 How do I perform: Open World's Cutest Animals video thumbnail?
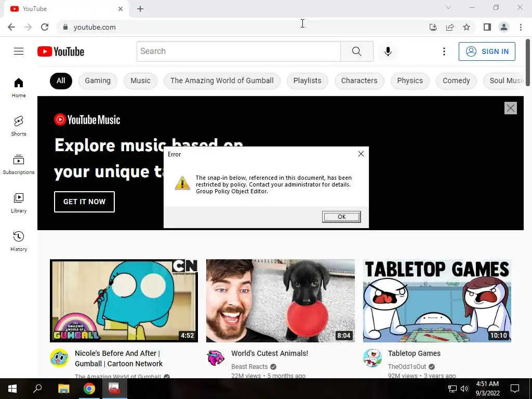coord(280,301)
